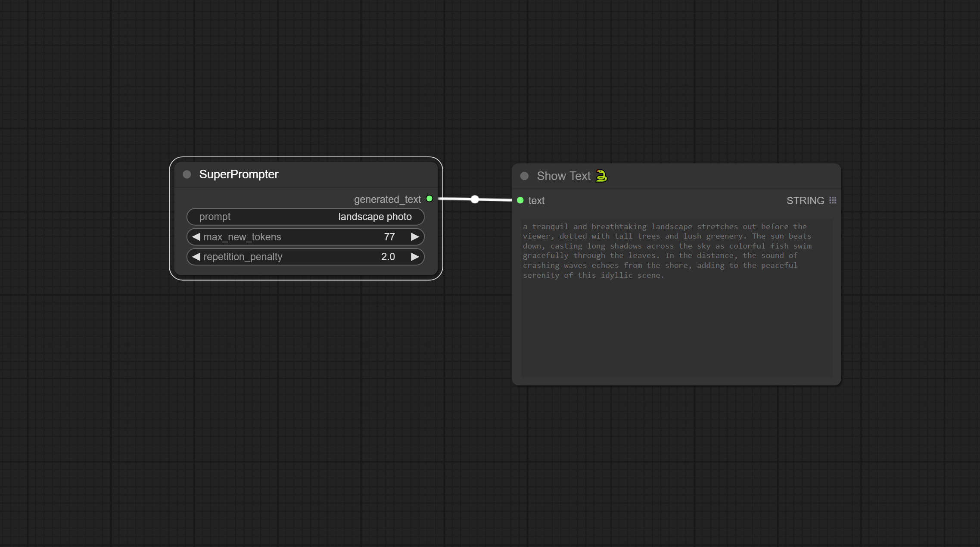Screen dimensions: 980x547
Task: Click the link midpoint dot between nodes
Action: pyautogui.click(x=475, y=199)
